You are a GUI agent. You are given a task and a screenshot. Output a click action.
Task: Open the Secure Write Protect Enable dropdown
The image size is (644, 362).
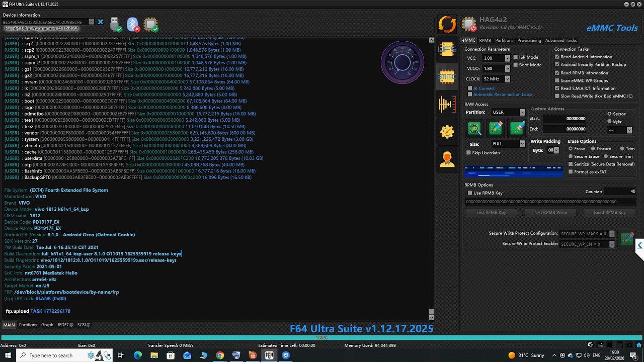pyautogui.click(x=612, y=244)
